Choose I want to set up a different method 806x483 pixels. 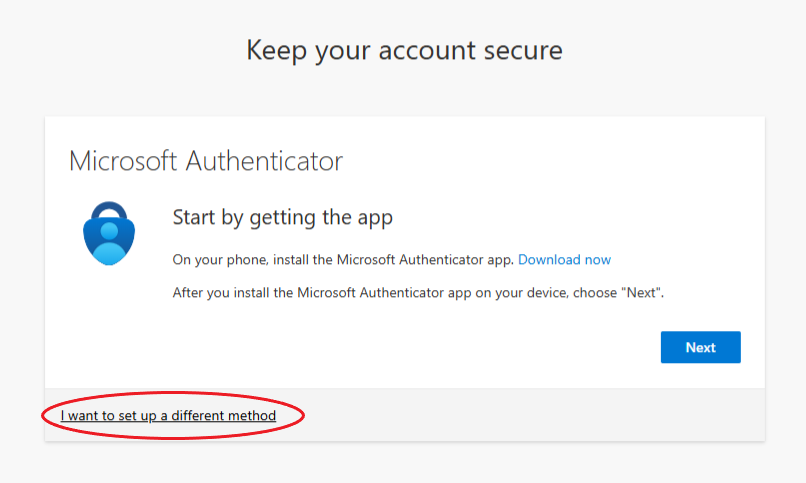click(168, 415)
